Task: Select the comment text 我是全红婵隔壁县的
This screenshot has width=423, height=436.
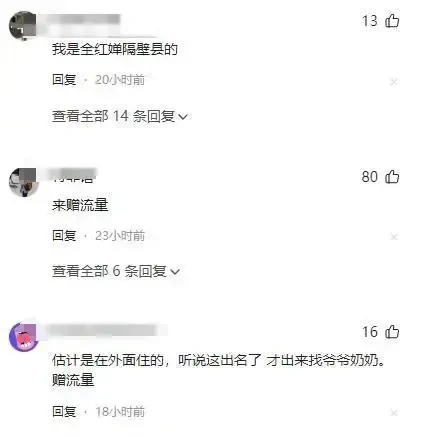Action: click(115, 49)
